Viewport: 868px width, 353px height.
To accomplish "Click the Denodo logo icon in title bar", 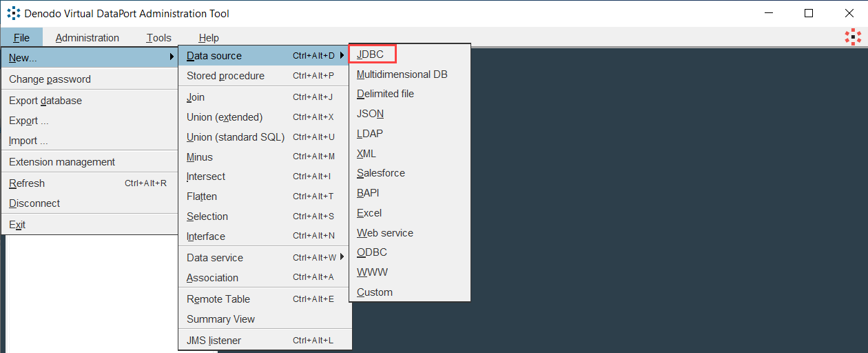I will tap(13, 13).
